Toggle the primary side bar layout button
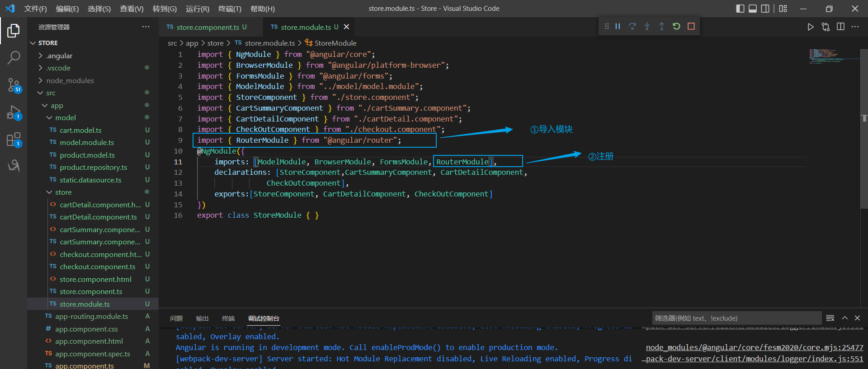Screen dimensions: 868x369 point(740,9)
